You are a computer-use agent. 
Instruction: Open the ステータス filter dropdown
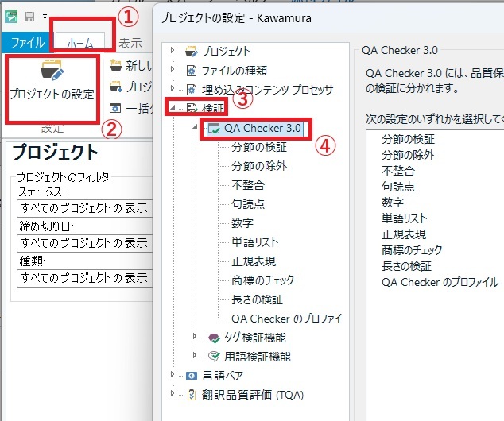click(x=84, y=208)
